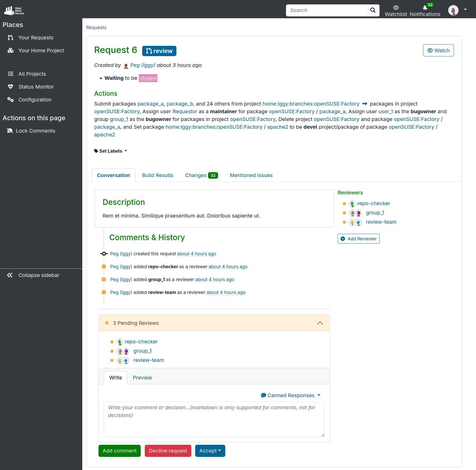Toggle Lock Comments for this request
476x470 pixels.
point(35,131)
